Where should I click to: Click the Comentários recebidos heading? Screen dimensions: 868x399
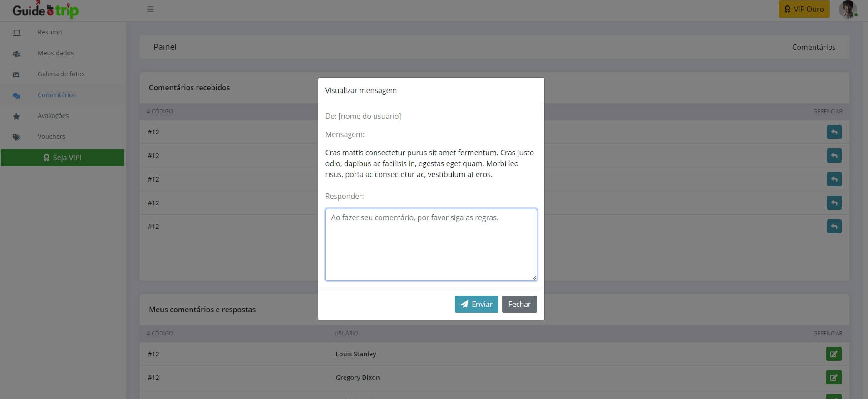click(189, 88)
